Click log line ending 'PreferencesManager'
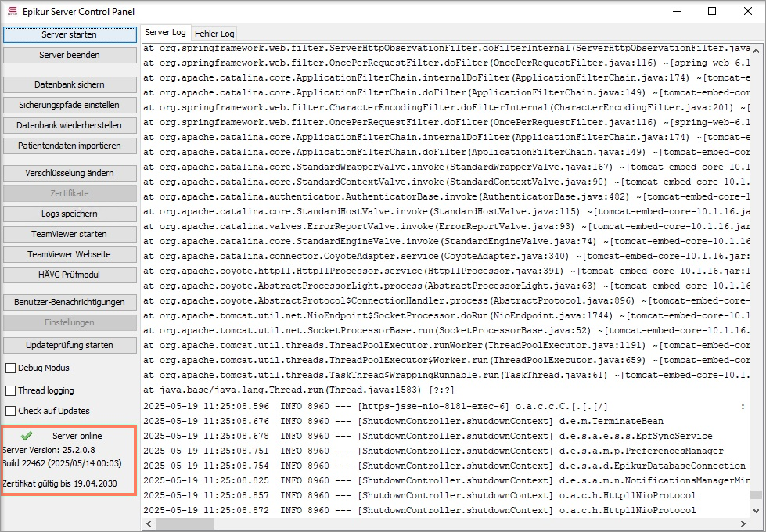Screen dimensions: 766x532 pos(433,451)
